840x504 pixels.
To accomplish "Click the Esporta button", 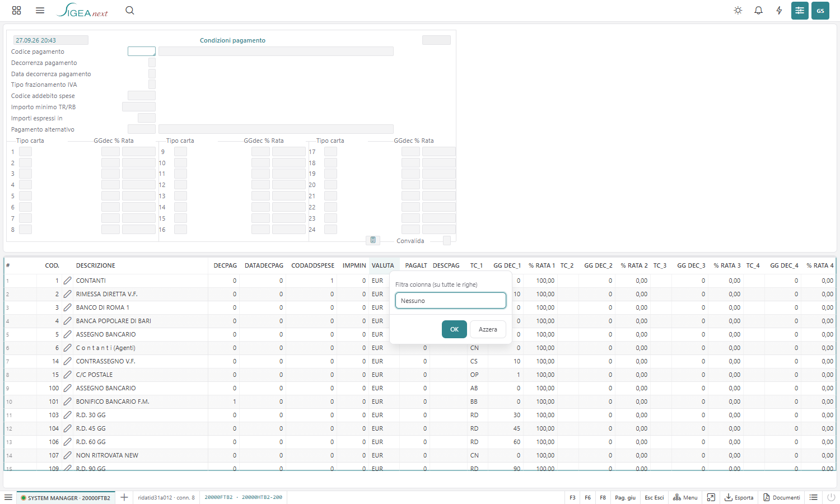I will click(739, 497).
